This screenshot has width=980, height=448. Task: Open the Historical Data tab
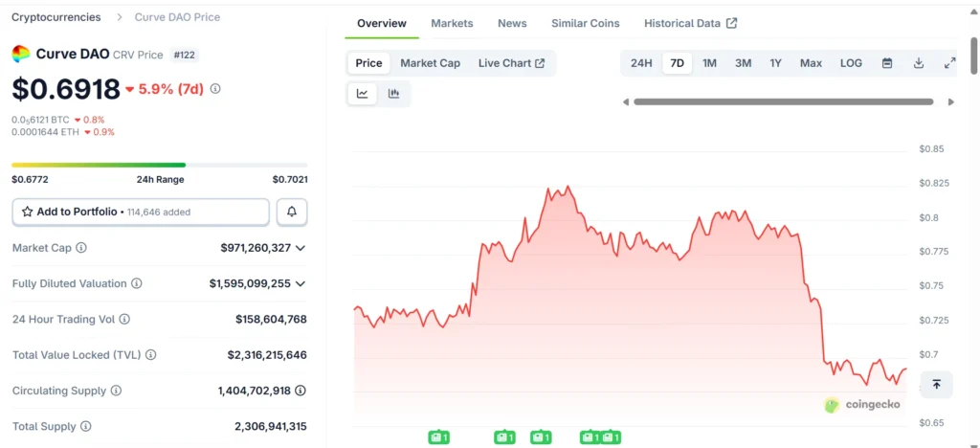coord(691,23)
